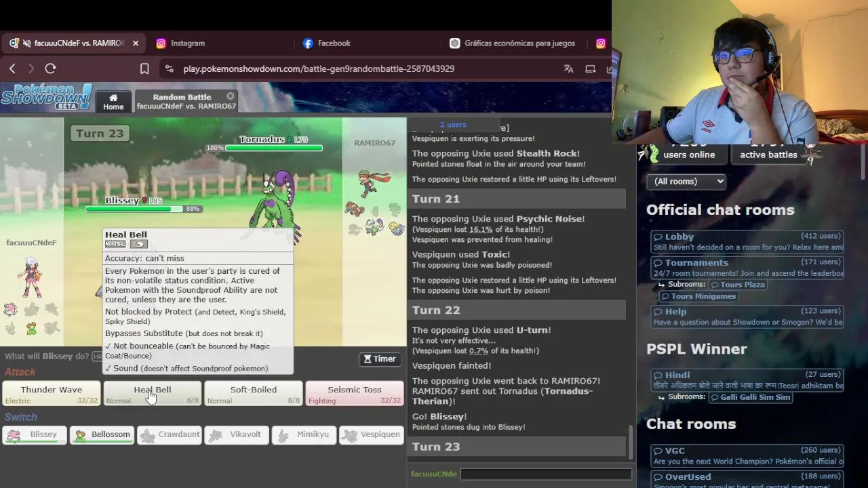Open the translate page icon
Screen dimensions: 868x488
[568, 68]
